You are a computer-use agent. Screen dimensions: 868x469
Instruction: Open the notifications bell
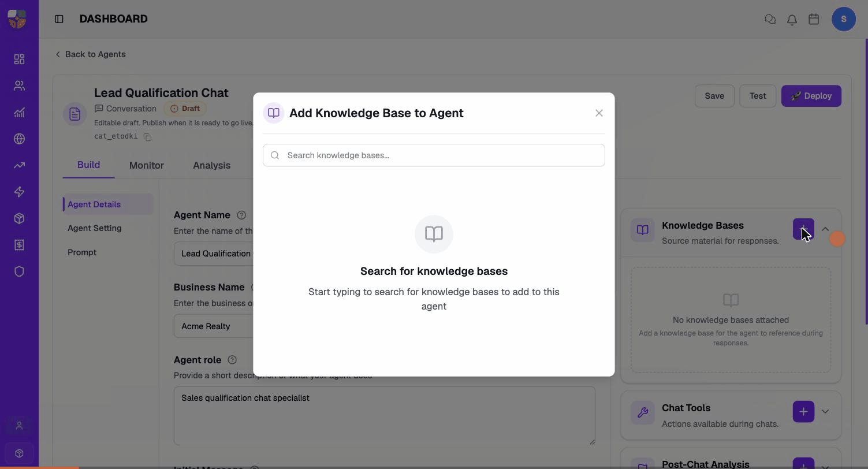(x=792, y=19)
